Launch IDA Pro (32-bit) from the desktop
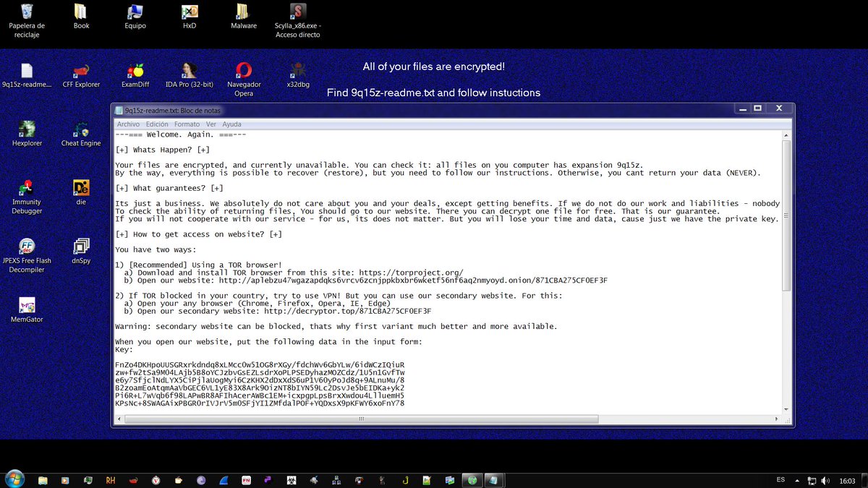 (189, 72)
